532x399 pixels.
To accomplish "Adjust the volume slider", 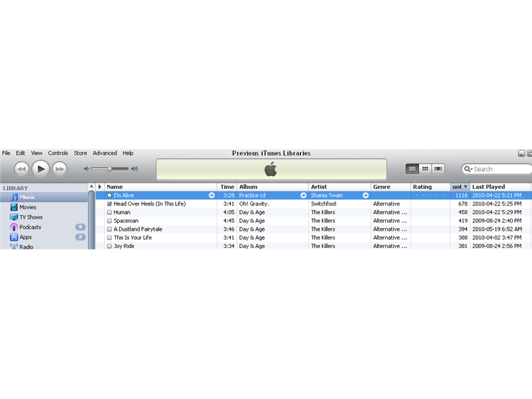I will coord(108,168).
